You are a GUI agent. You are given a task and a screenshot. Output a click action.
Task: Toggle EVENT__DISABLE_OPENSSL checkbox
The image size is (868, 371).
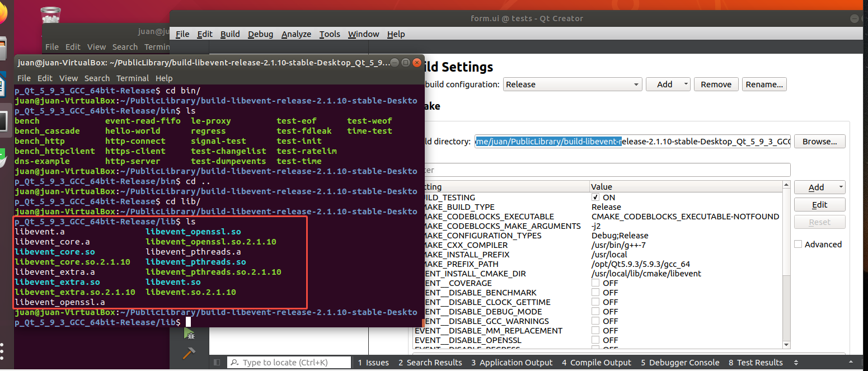click(x=596, y=340)
